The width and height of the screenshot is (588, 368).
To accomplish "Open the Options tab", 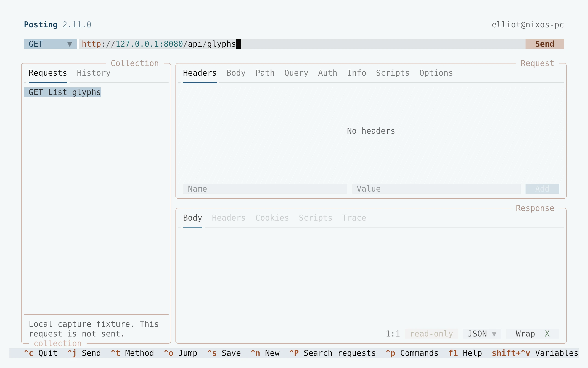I will (436, 73).
